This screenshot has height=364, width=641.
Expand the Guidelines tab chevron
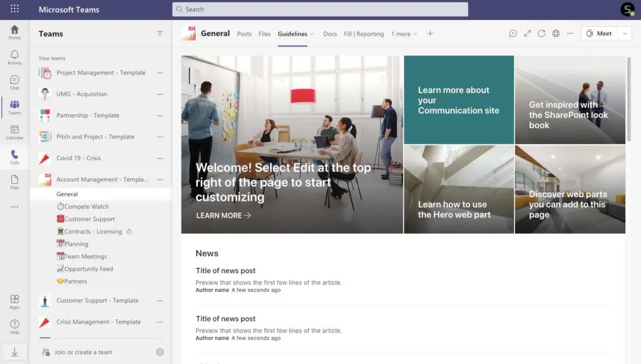click(312, 34)
